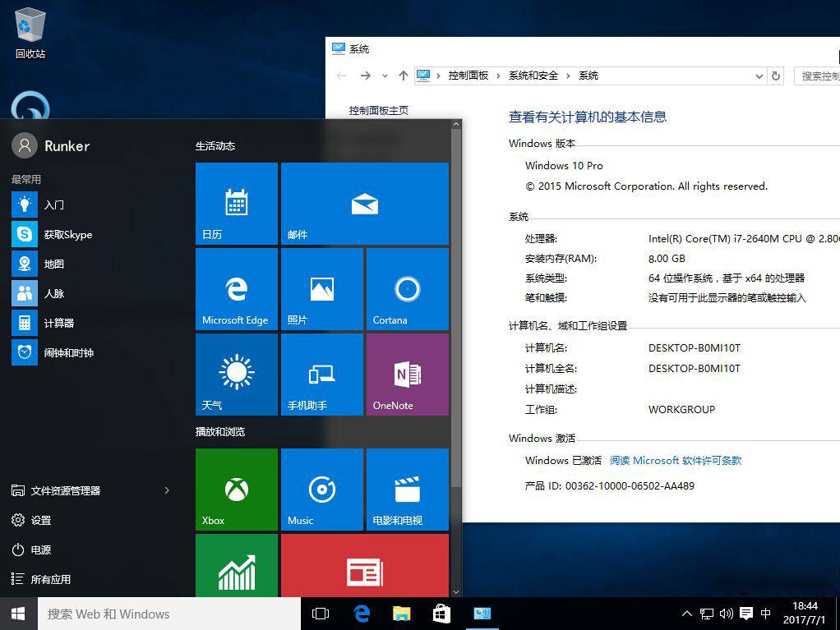Open the Music tile
This screenshot has height=630, width=840.
[322, 490]
